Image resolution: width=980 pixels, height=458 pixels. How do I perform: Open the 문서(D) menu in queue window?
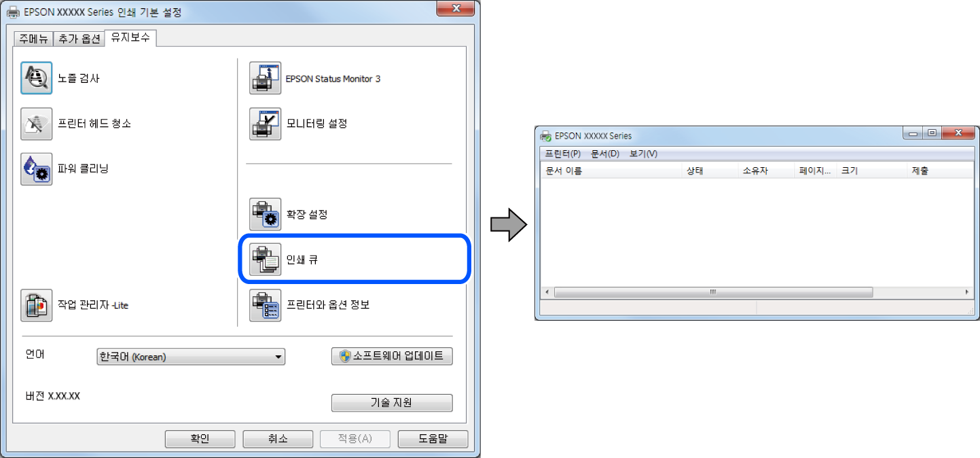click(x=605, y=154)
